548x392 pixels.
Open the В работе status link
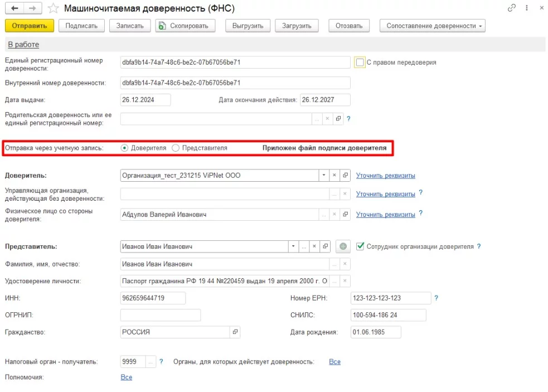coord(23,45)
